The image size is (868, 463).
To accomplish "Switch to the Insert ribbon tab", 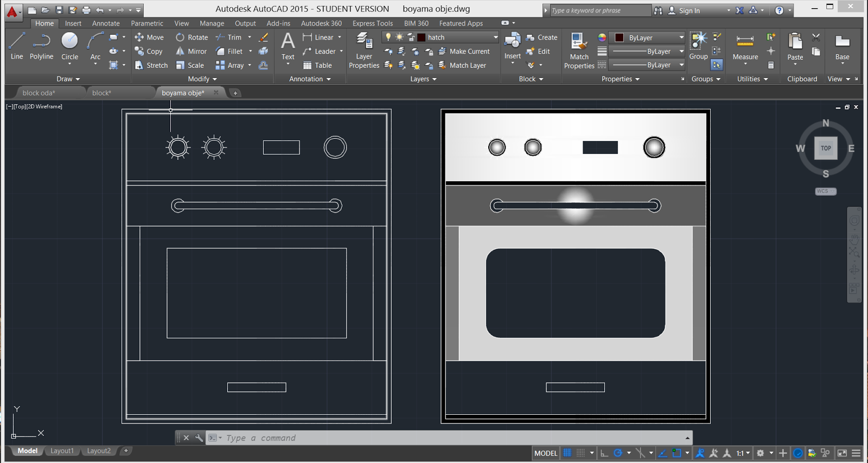I will click(73, 23).
